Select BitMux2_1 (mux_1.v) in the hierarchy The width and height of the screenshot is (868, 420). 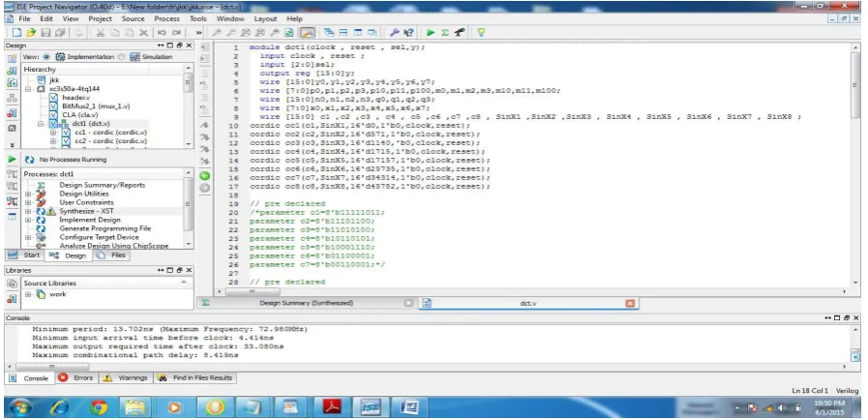tap(96, 106)
